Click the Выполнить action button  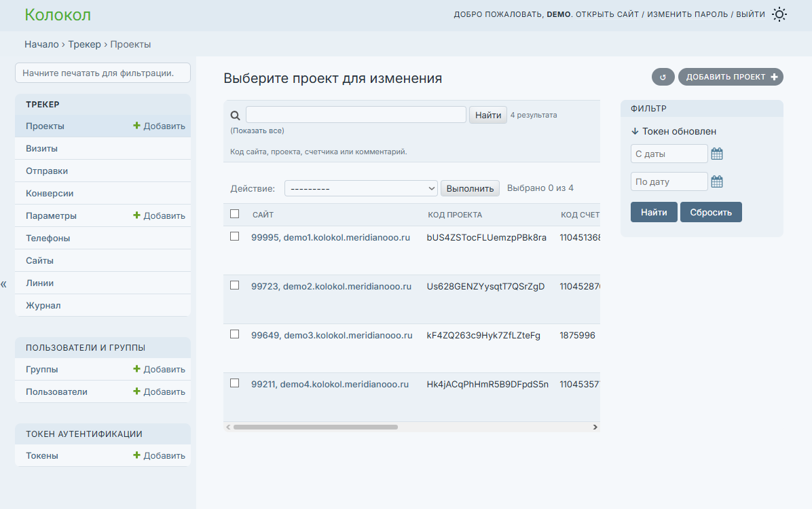click(470, 188)
